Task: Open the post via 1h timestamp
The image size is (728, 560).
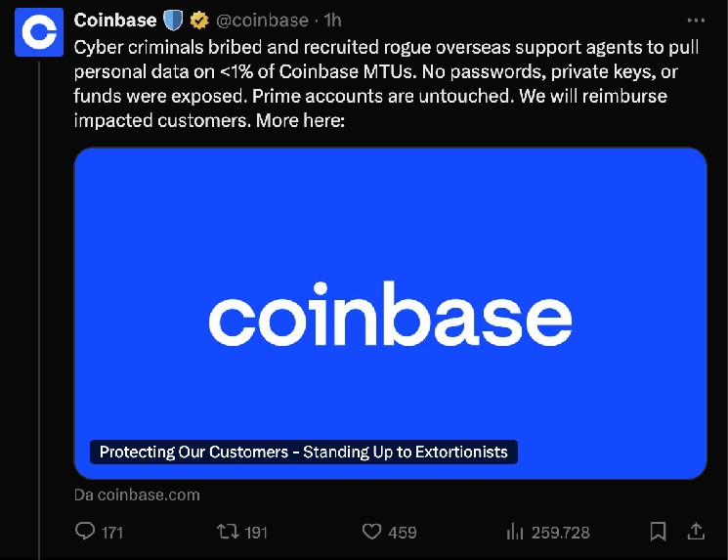Action: [x=333, y=20]
